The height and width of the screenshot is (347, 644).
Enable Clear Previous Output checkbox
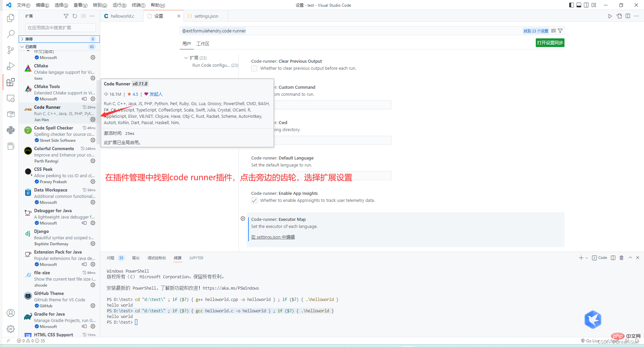point(254,68)
